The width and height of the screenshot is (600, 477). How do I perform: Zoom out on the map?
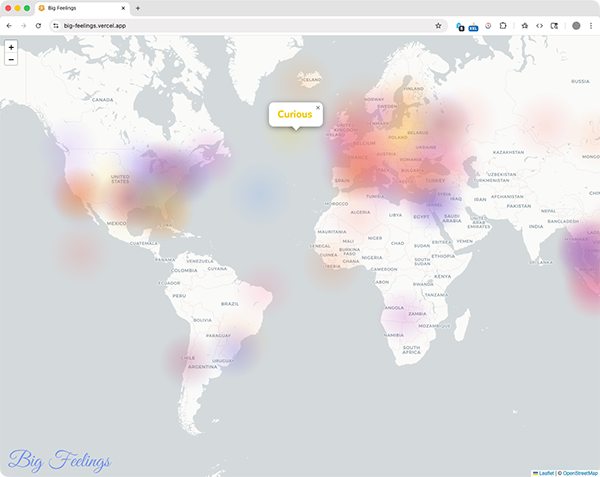pos(11,60)
